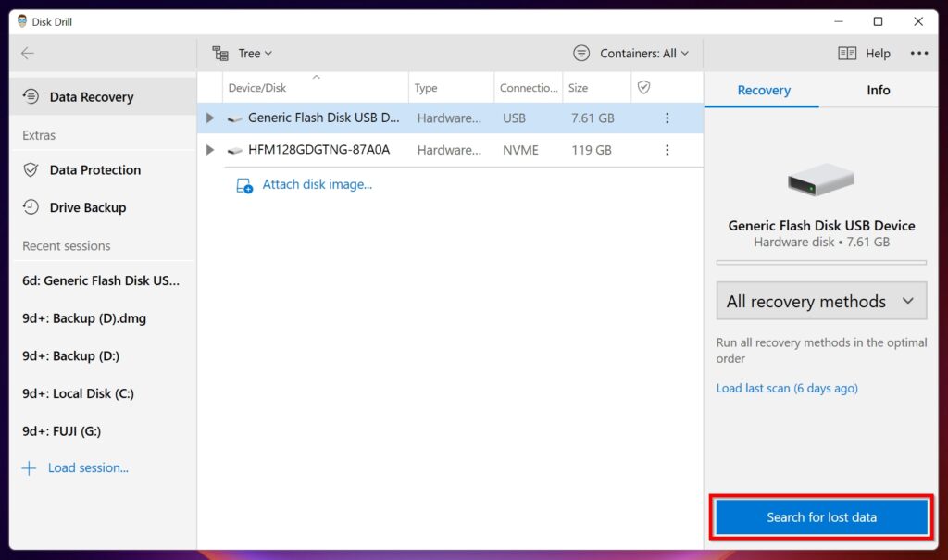Viewport: 948px width, 560px height.
Task: Click the tree view layout icon
Action: (x=220, y=53)
